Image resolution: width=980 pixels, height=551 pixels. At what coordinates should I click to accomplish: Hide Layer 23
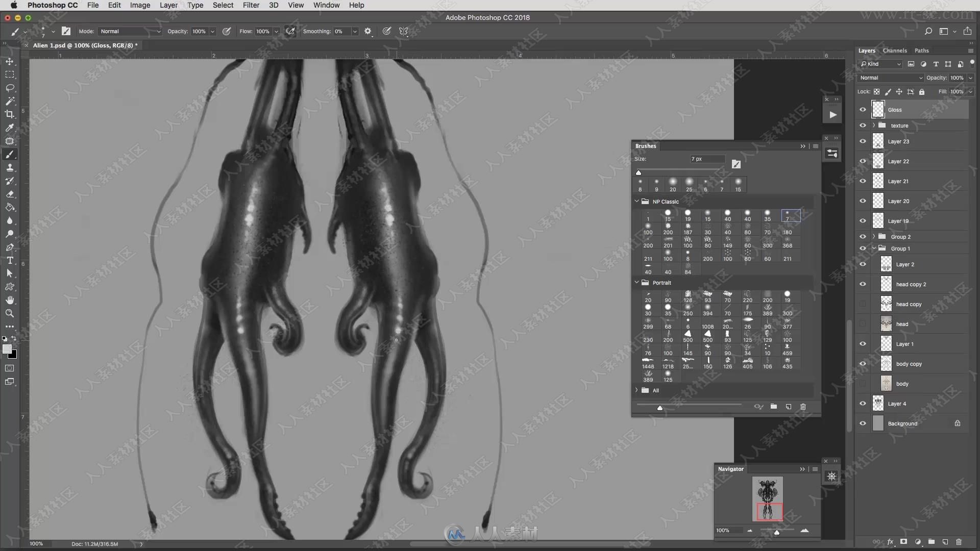(x=863, y=141)
